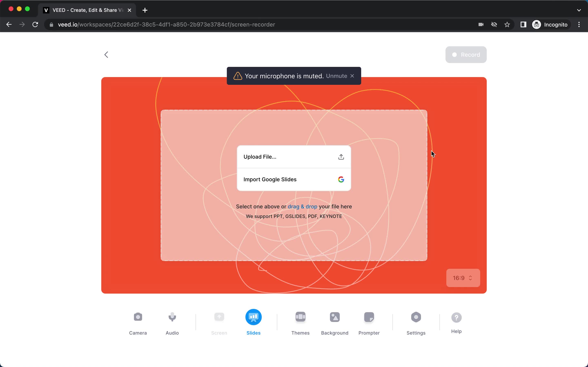Select the Camera tool icon
Viewport: 588px width, 367px height.
[138, 317]
